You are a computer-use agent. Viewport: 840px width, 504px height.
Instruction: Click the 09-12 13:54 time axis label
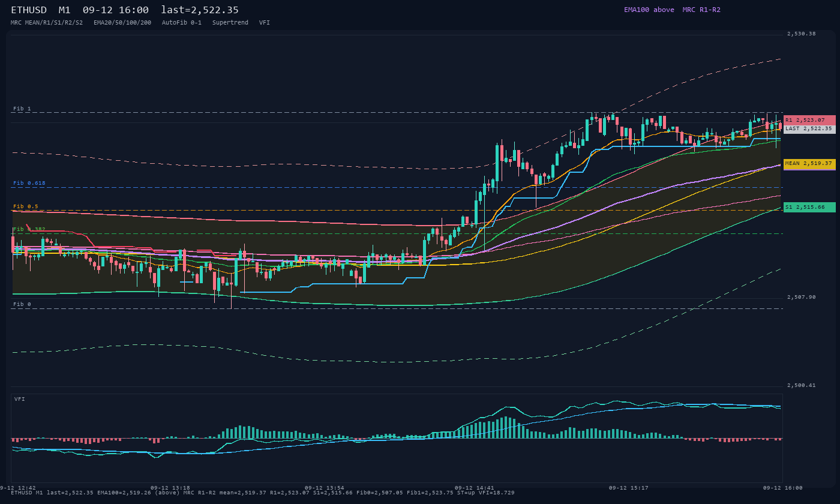[x=325, y=488]
